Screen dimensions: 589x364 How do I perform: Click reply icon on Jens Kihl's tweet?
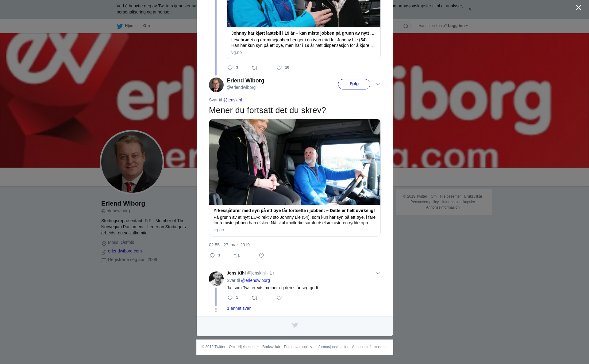230,298
